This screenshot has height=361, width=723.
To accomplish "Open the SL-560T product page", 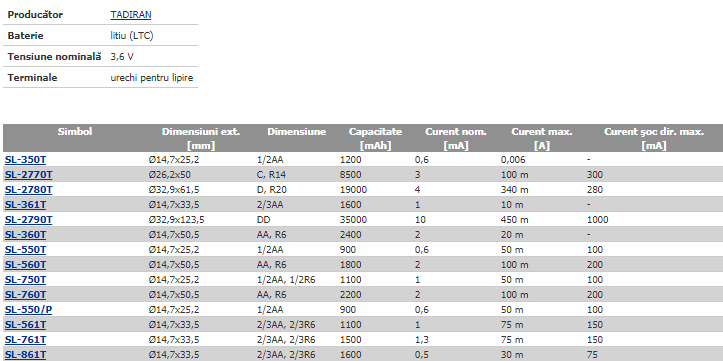I will (x=25, y=265).
